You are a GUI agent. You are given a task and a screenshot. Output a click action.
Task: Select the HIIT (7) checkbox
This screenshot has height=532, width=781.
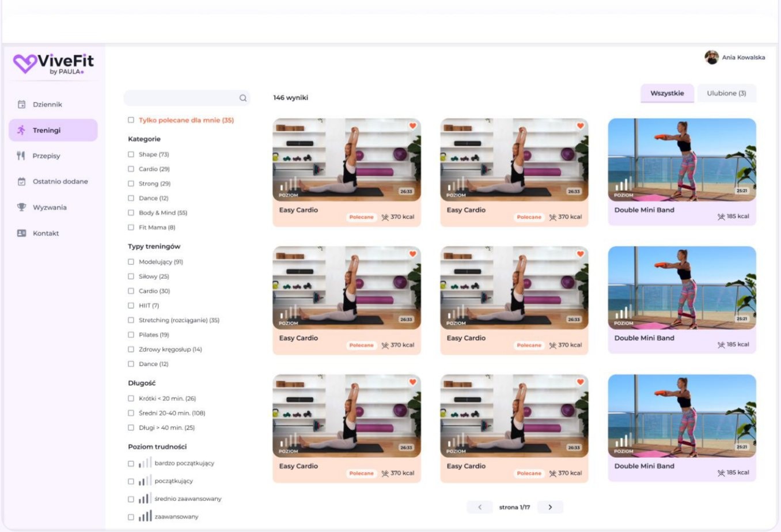[131, 305]
